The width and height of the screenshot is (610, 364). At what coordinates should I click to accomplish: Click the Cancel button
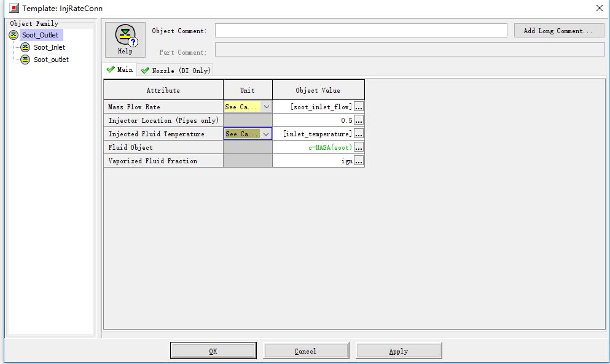pos(306,350)
